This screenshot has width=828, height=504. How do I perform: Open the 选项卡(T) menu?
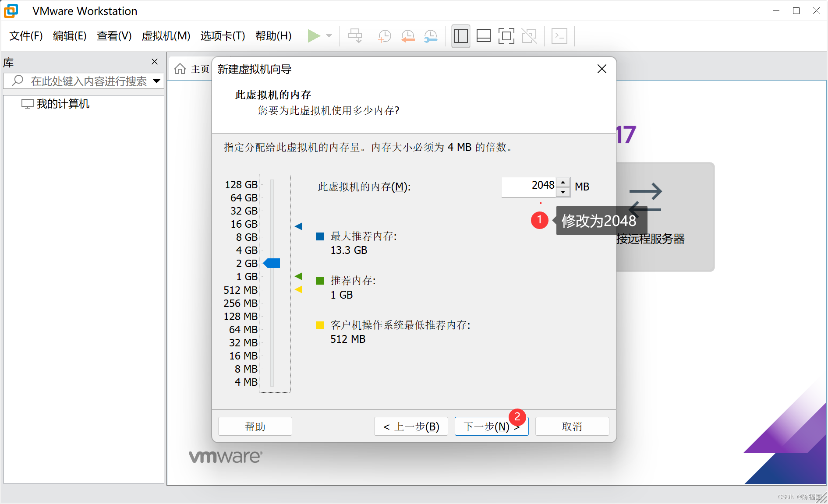pos(223,36)
